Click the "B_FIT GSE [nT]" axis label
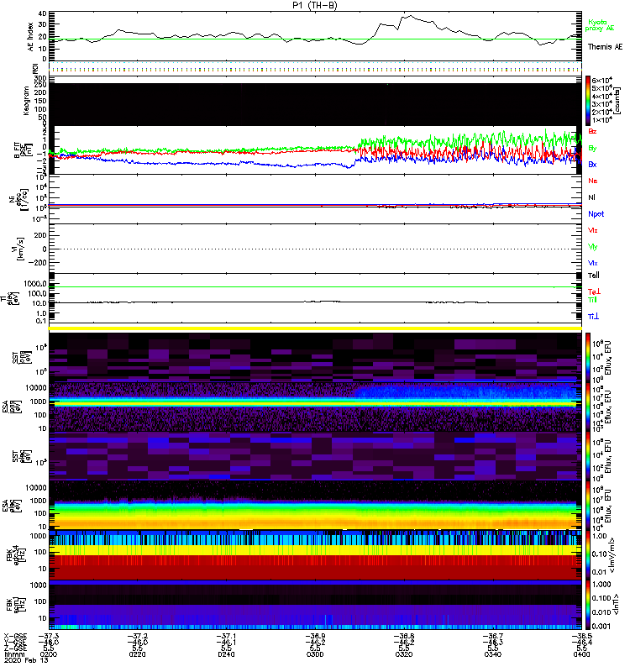Viewport: 630px width, 672px height. tap(22, 150)
